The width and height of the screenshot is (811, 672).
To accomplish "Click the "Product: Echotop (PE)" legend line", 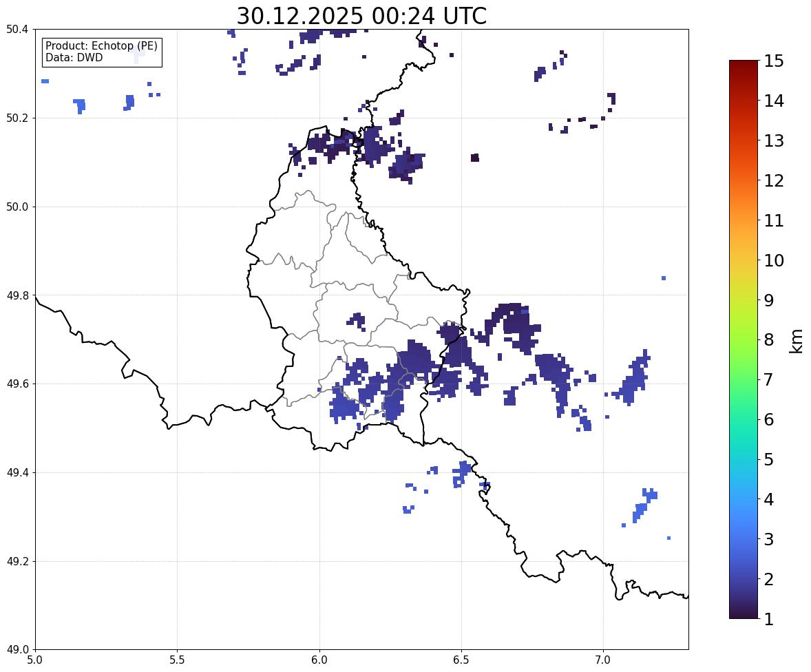I will 101,46.
